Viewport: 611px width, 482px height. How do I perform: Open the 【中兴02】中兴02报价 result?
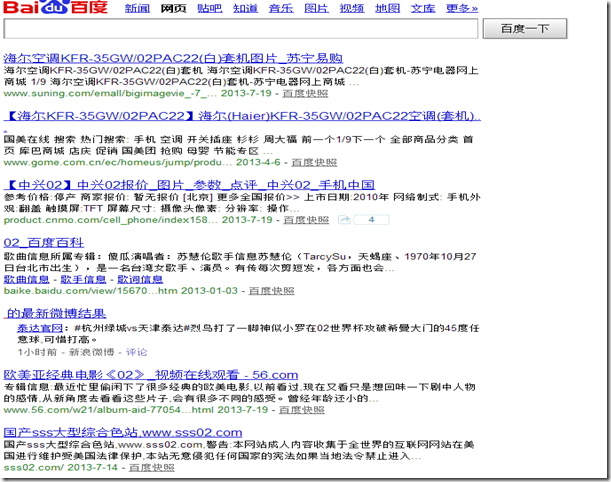pos(189,185)
